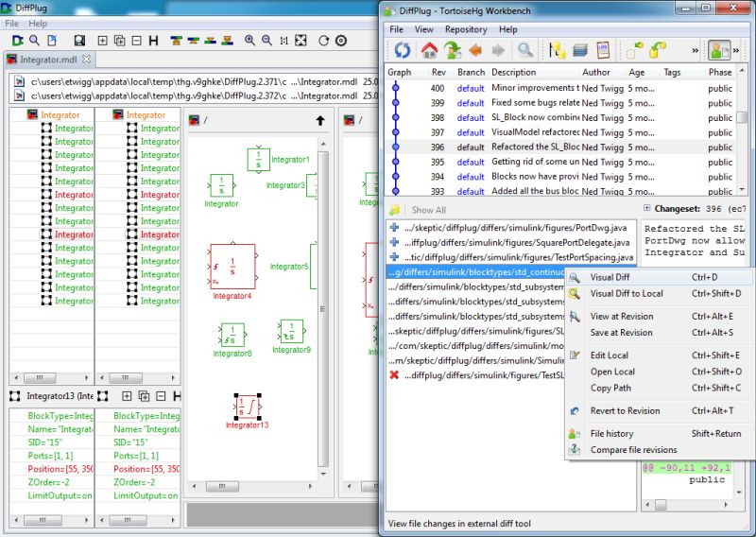Close the Integrator.mdl tab

pyautogui.click(x=86, y=59)
